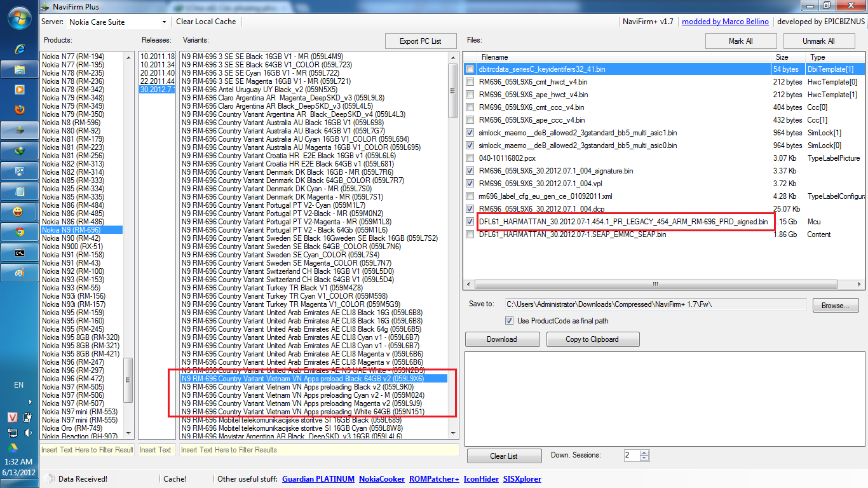Open Windows Explorer from the taskbar
This screenshot has width=868, height=488.
[20, 69]
